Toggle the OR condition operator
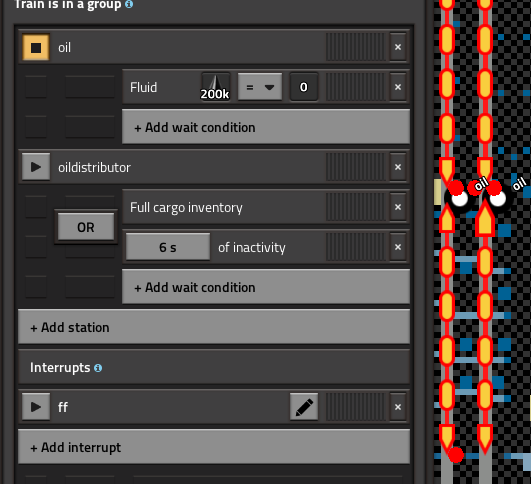Viewport: 531px width, 484px height. (x=86, y=227)
